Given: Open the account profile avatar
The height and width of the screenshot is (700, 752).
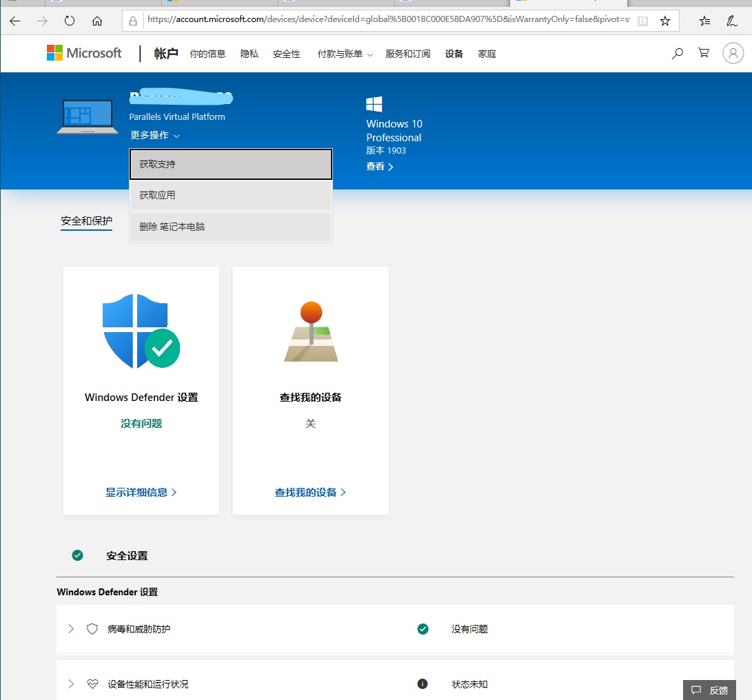Looking at the screenshot, I should [733, 53].
